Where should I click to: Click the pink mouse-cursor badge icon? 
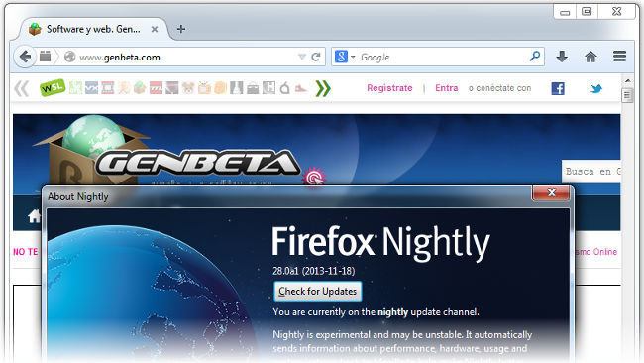[314, 178]
